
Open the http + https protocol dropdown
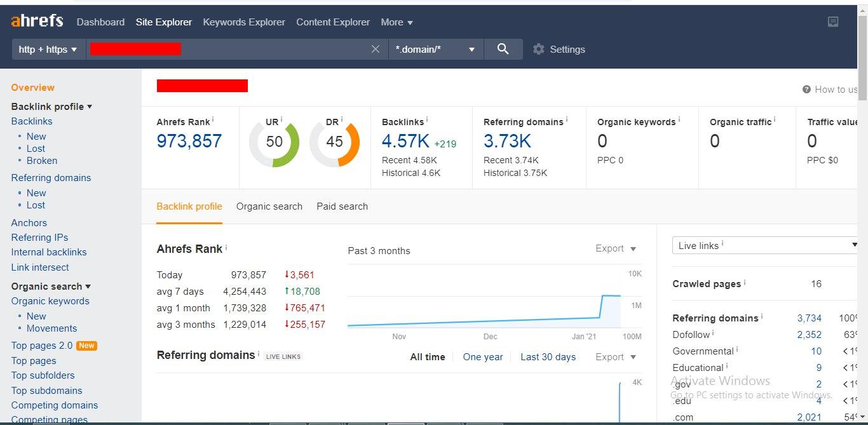[x=48, y=49]
